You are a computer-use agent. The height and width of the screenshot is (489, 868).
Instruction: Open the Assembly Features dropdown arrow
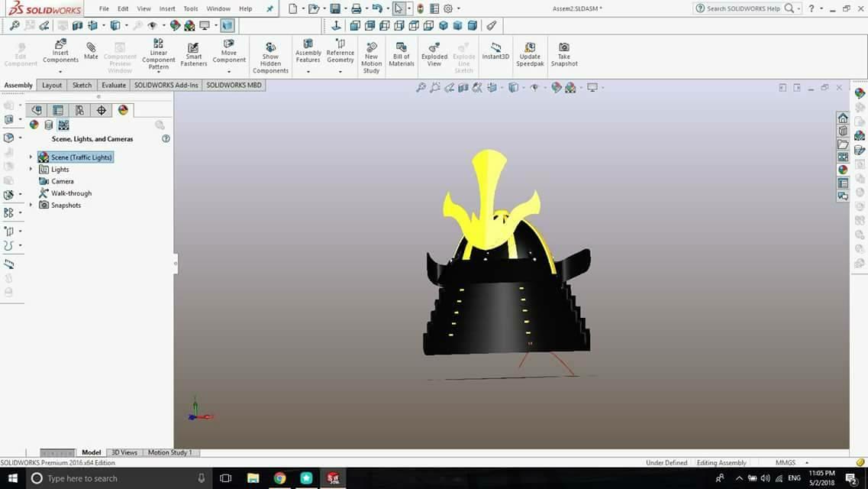click(x=308, y=71)
